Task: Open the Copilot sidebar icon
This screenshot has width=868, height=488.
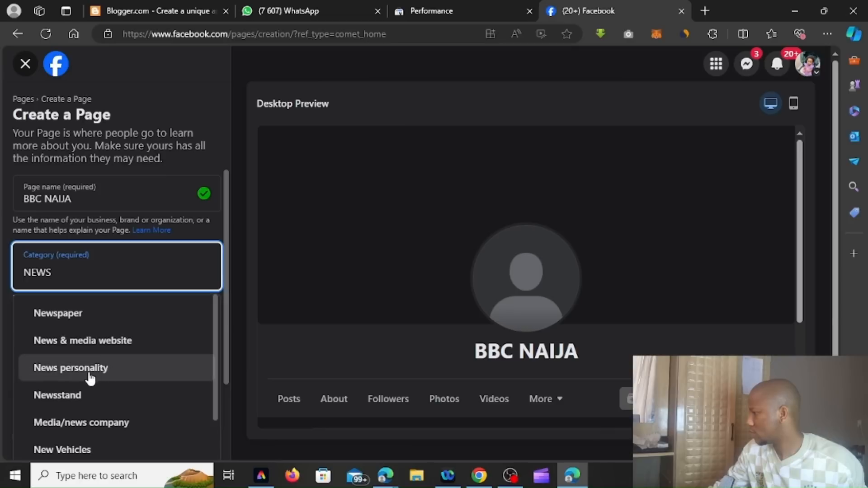Action: pos(854,34)
